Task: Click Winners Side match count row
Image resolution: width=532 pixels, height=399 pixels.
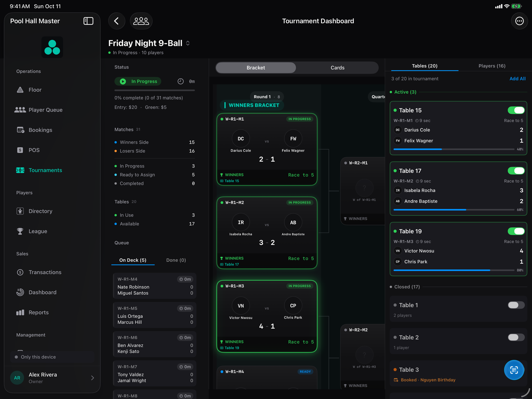Action: (x=155, y=142)
